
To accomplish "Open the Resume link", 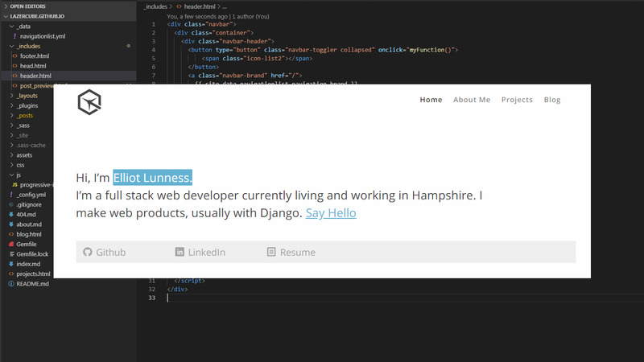I will 291,252.
